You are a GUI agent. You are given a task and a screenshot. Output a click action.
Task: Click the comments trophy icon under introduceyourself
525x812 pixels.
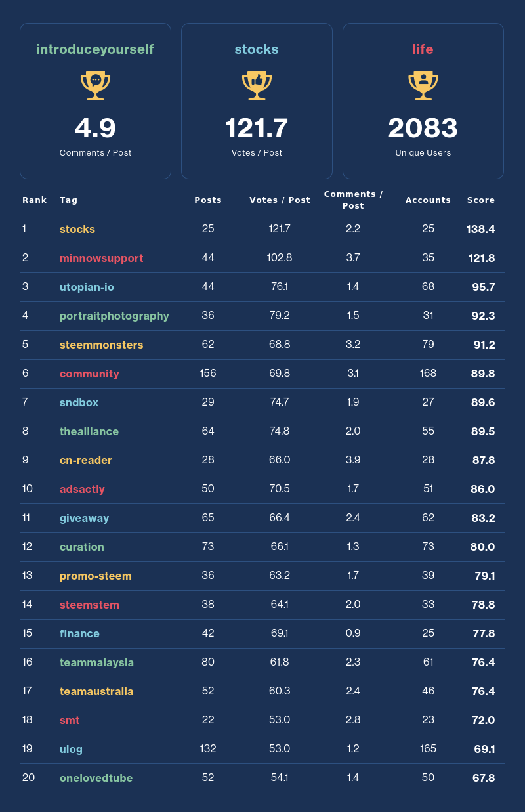point(95,85)
